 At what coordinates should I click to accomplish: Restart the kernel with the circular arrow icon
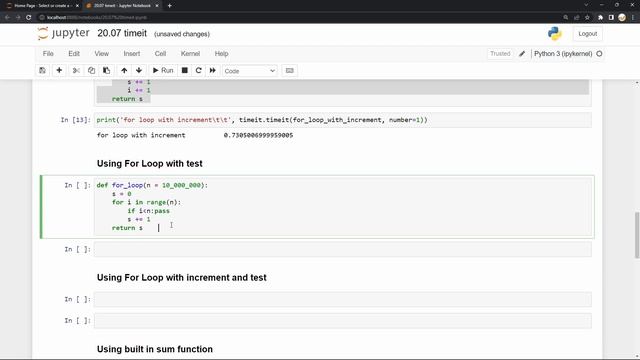tap(198, 71)
